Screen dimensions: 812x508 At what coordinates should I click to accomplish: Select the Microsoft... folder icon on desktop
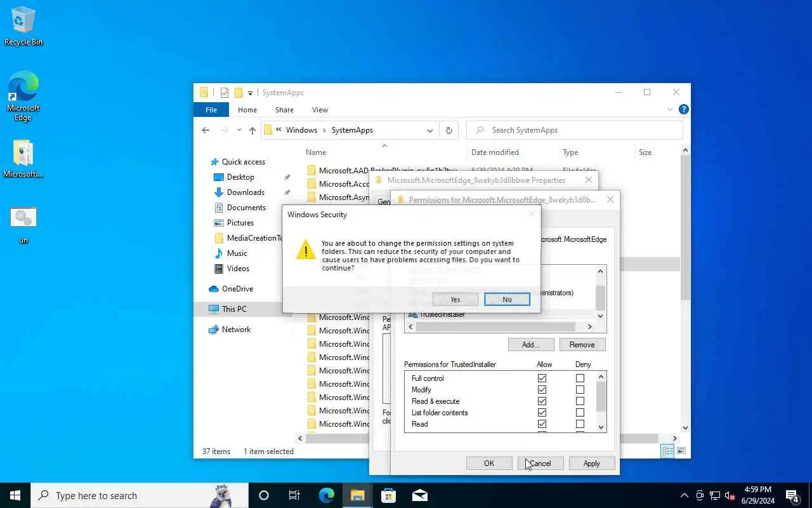pyautogui.click(x=23, y=159)
